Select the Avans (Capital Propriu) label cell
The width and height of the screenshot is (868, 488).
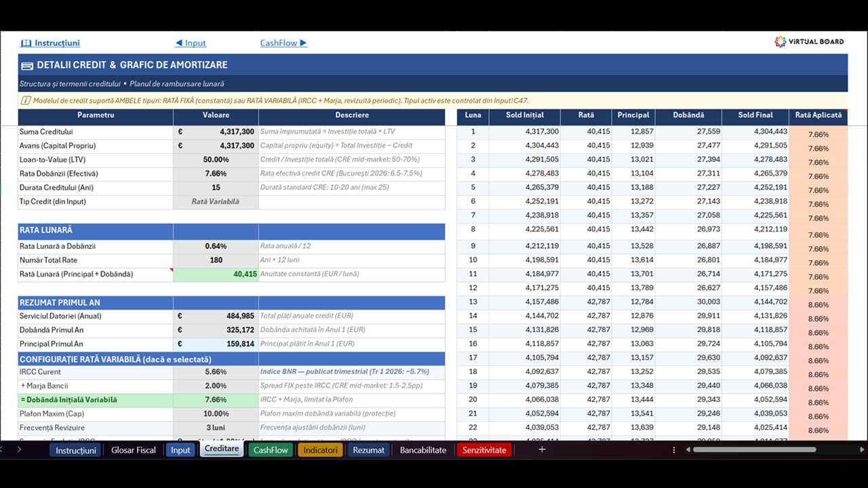click(96, 146)
